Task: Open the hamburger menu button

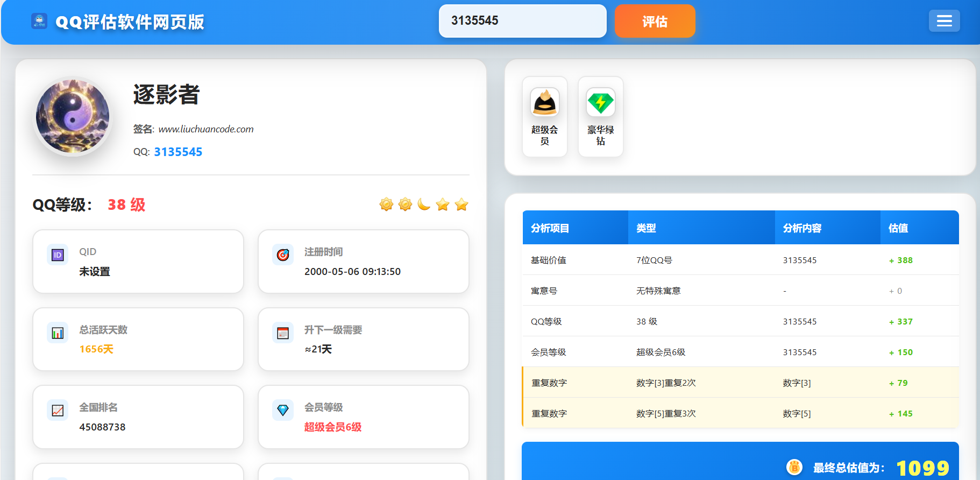Action: [944, 21]
